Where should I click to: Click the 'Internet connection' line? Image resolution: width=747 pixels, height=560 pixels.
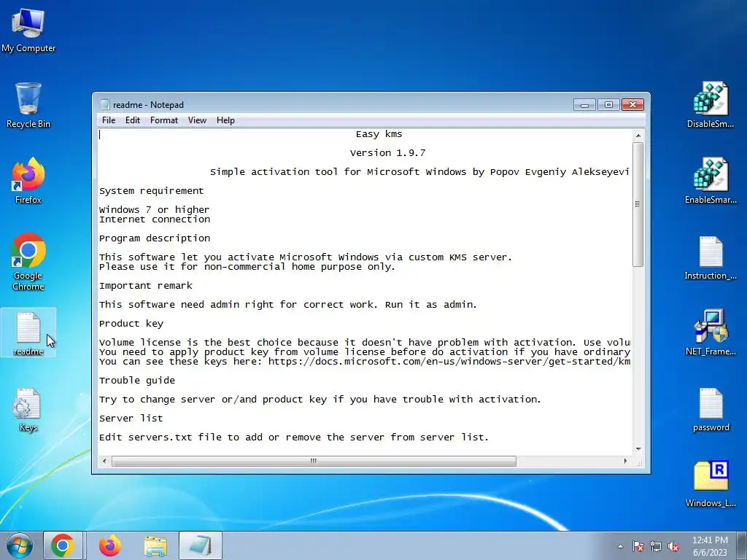pos(155,219)
